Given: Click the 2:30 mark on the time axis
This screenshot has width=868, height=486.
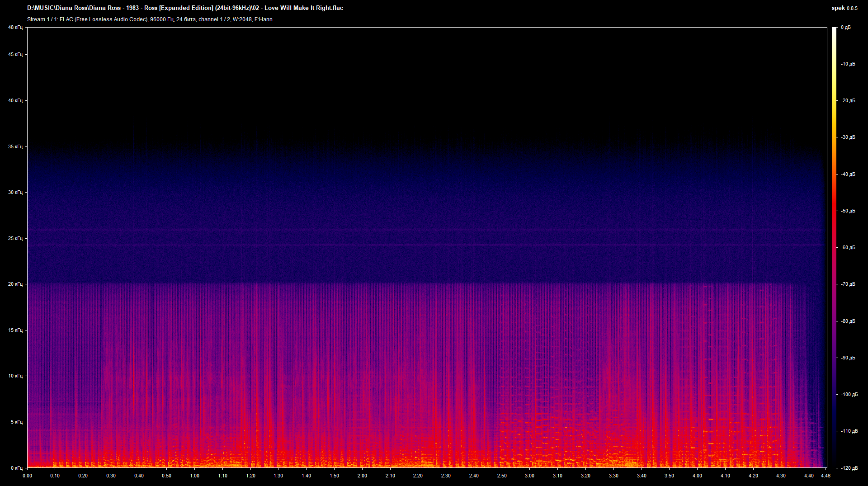Looking at the screenshot, I should click(x=446, y=476).
